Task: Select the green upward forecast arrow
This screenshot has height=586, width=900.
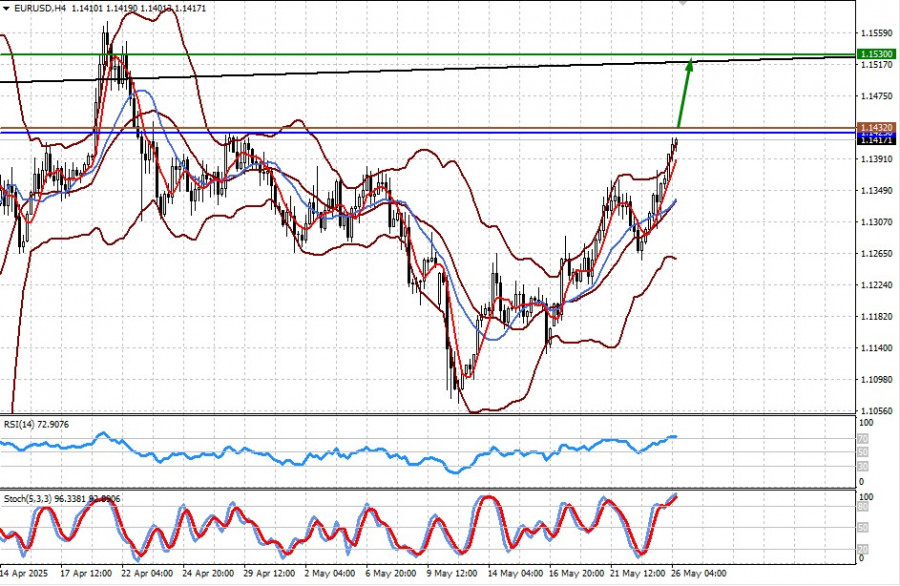Action: pyautogui.click(x=685, y=93)
